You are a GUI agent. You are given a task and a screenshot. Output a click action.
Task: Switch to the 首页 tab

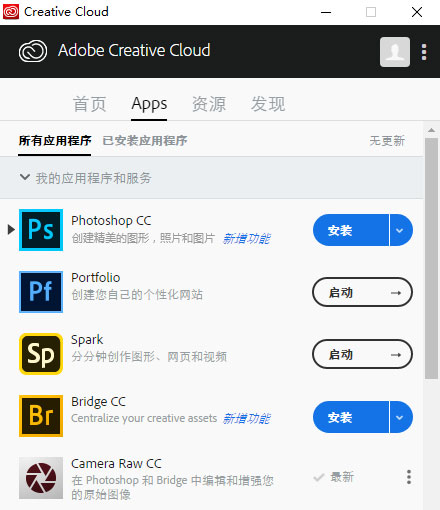(90, 104)
